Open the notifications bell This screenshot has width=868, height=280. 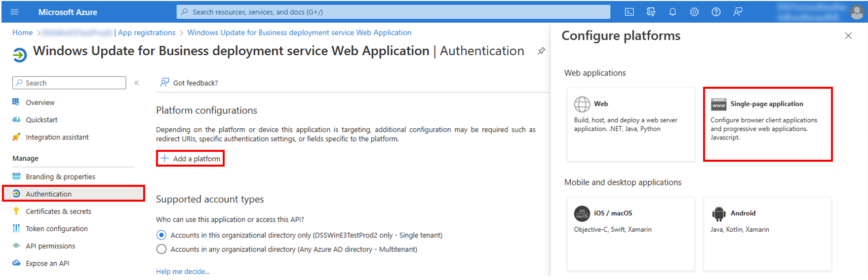[672, 12]
